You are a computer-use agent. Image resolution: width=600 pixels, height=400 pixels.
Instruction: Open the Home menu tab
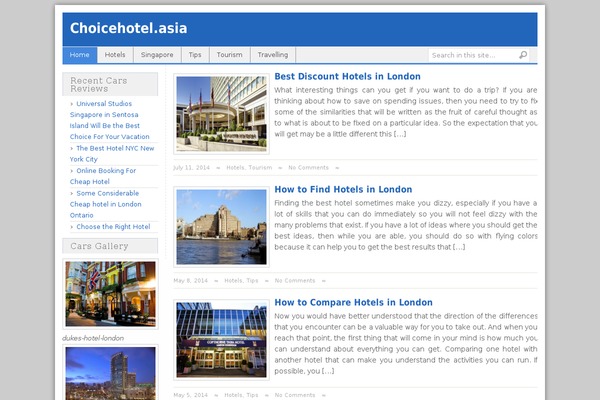tap(80, 55)
